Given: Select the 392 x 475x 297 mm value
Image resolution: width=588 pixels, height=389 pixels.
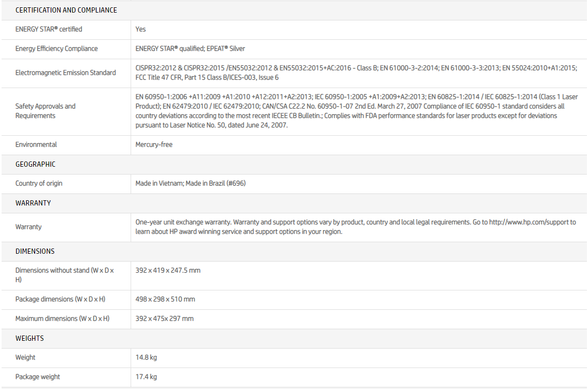Looking at the screenshot, I should [164, 319].
